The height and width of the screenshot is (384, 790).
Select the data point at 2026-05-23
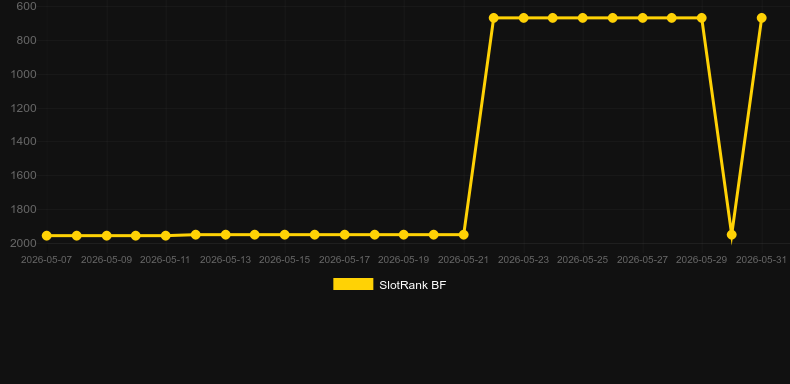tap(523, 18)
